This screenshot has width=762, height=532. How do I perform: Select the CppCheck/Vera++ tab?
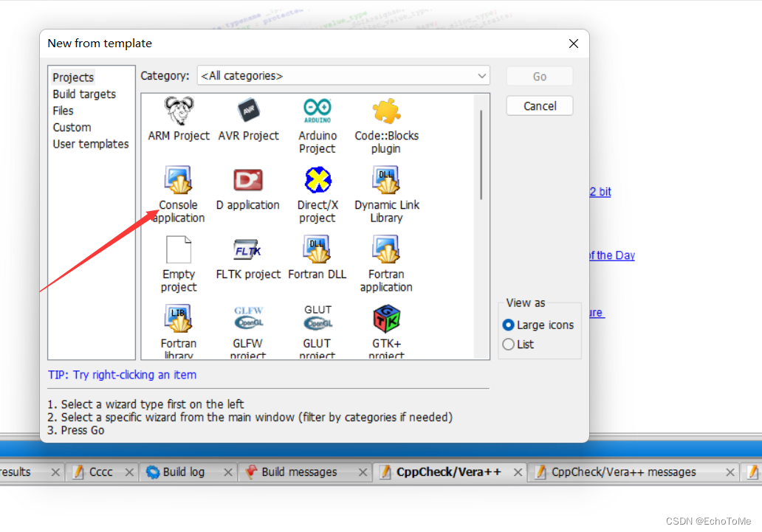click(448, 471)
